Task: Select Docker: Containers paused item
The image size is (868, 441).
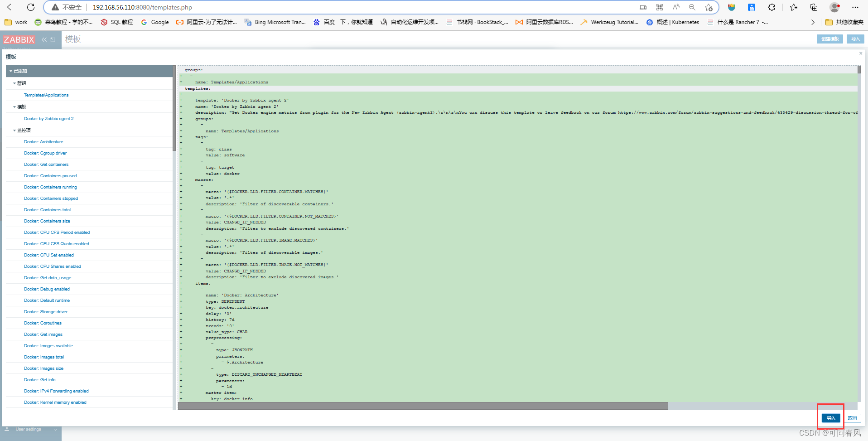Action: pos(50,176)
